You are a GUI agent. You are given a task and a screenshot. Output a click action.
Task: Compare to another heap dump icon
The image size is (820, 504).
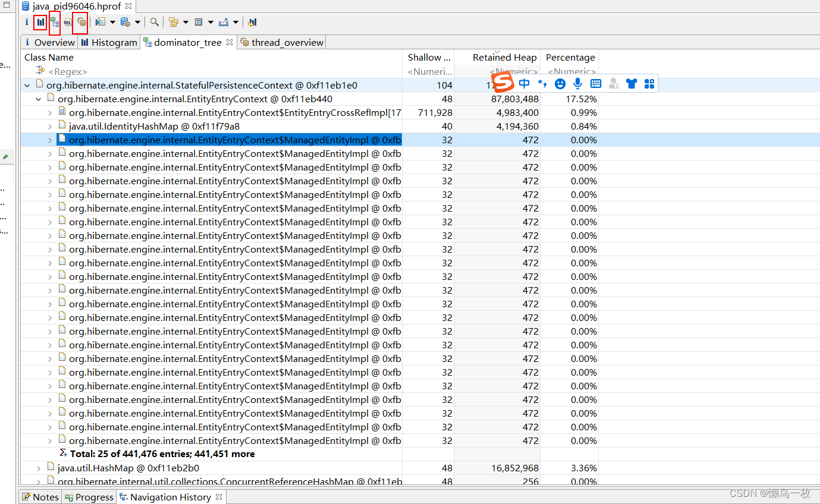coord(252,23)
